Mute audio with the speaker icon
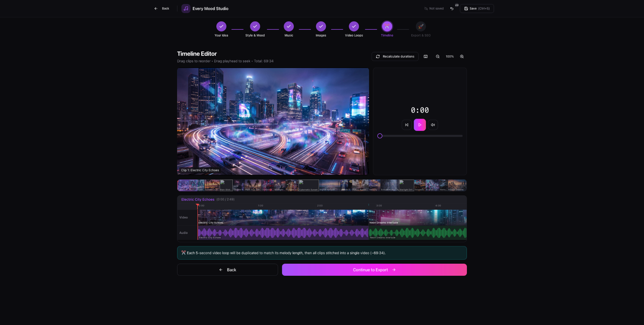The height and width of the screenshot is (325, 644). pyautogui.click(x=433, y=125)
